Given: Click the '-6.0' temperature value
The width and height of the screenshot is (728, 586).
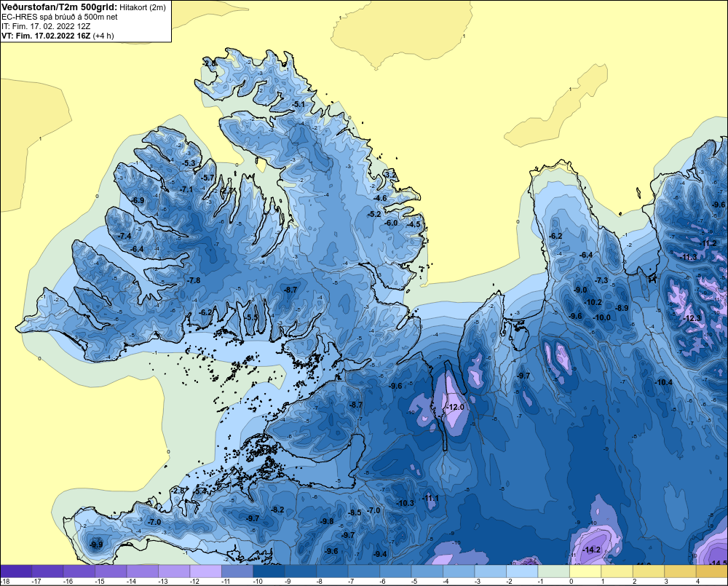Looking at the screenshot, I should click(392, 223).
